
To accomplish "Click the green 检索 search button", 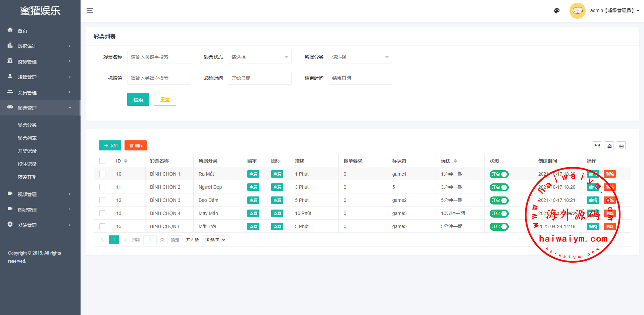I will point(138,99).
